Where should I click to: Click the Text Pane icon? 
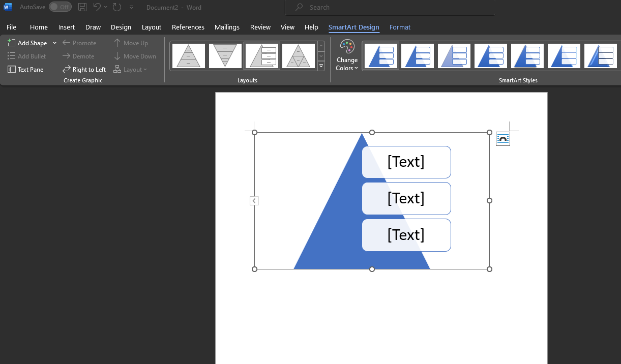(x=12, y=69)
